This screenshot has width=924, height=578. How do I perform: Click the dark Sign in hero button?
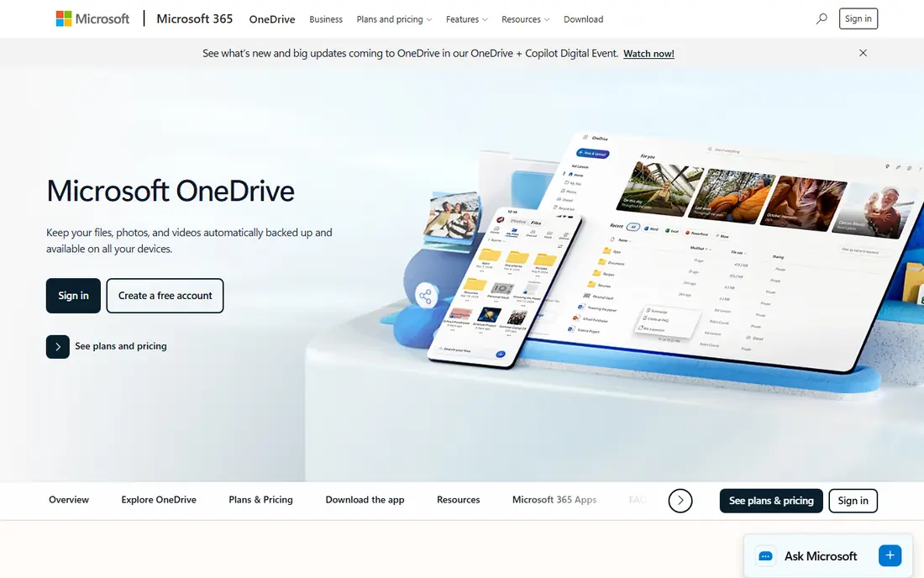click(73, 296)
